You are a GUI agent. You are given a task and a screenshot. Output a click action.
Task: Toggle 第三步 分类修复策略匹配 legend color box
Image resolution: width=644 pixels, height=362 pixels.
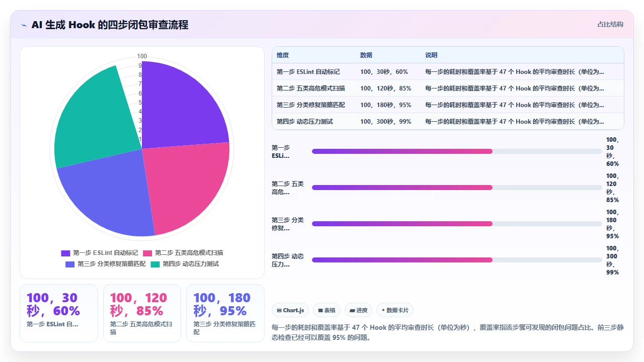tap(70, 264)
